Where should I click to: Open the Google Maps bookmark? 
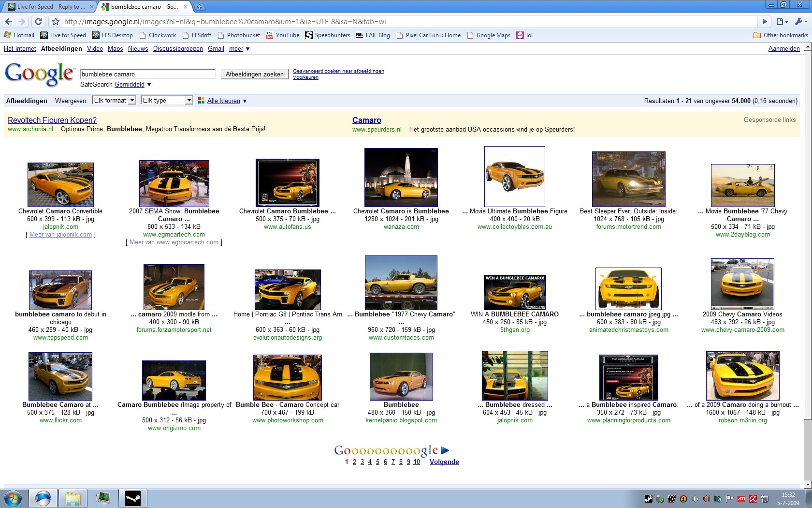(489, 35)
